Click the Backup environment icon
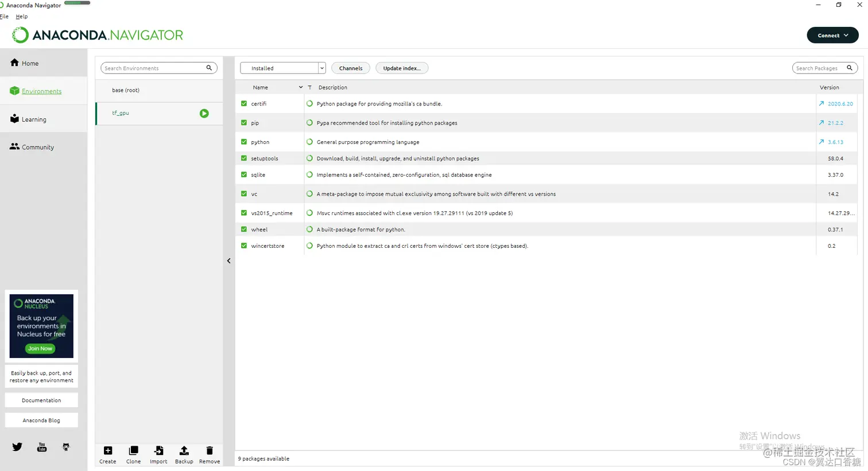Screen dimensions: 868x471 click(x=184, y=451)
